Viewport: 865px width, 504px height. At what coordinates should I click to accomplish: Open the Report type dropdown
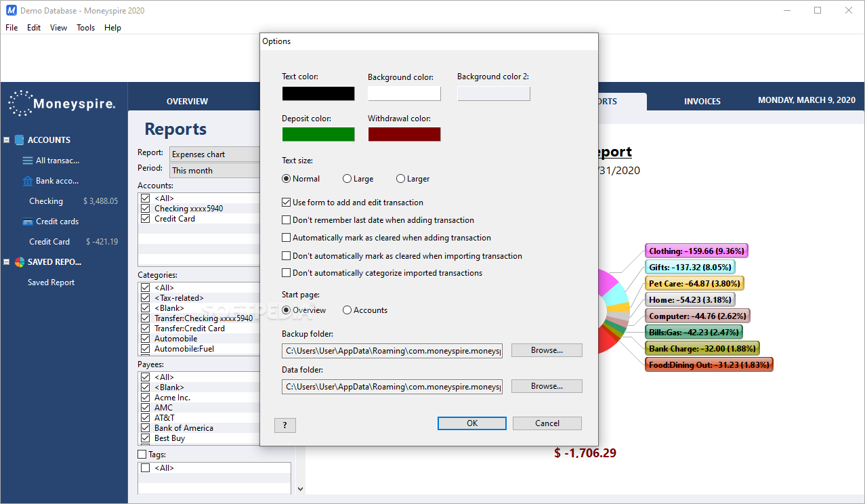(215, 154)
